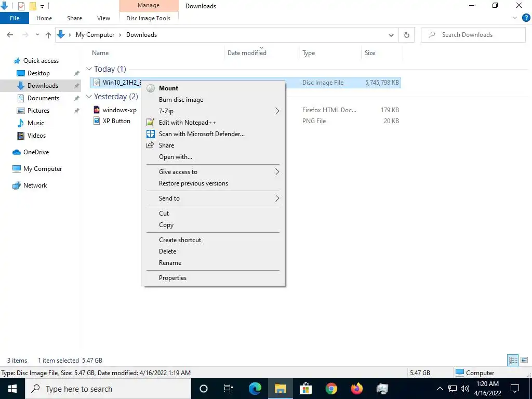Open Desktop in Quick access sidebar
Viewport: 532px width, 399px height.
click(x=38, y=73)
